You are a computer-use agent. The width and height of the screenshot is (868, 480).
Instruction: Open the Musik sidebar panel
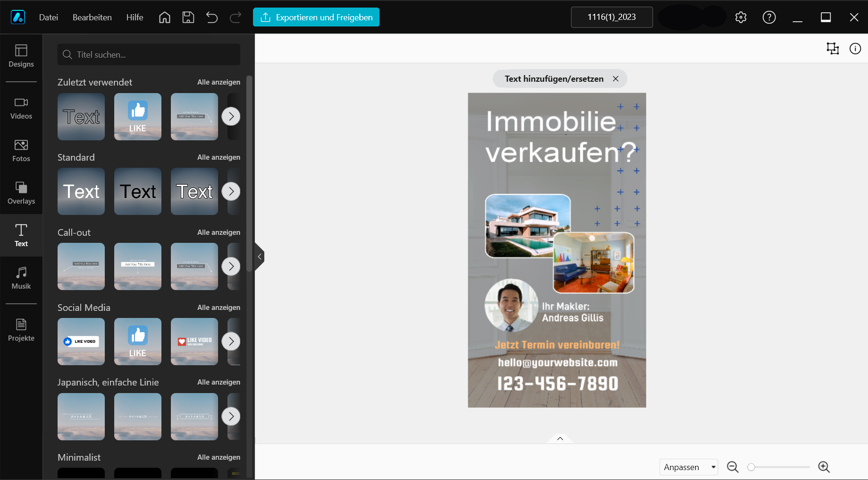click(x=21, y=278)
